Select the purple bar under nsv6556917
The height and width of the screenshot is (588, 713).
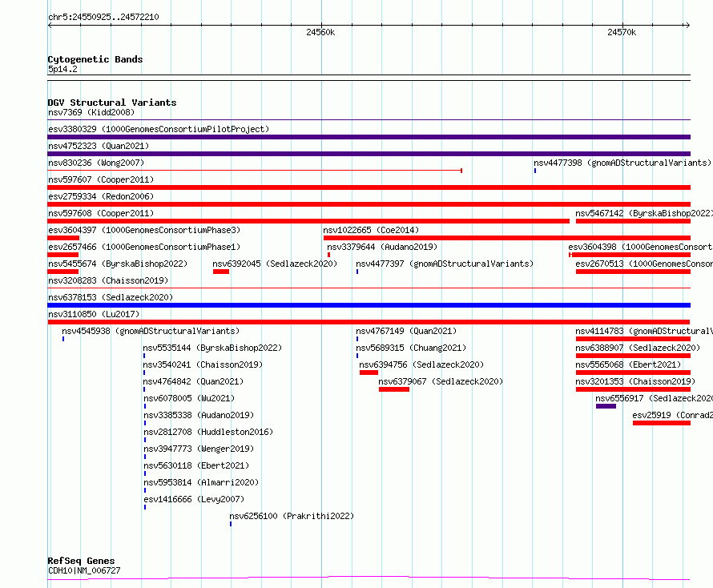click(606, 406)
